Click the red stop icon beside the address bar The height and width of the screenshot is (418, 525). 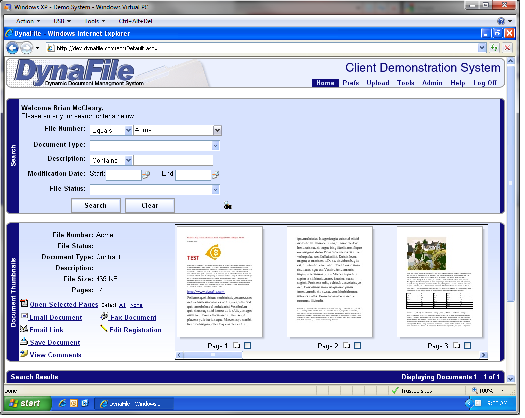tap(508, 48)
